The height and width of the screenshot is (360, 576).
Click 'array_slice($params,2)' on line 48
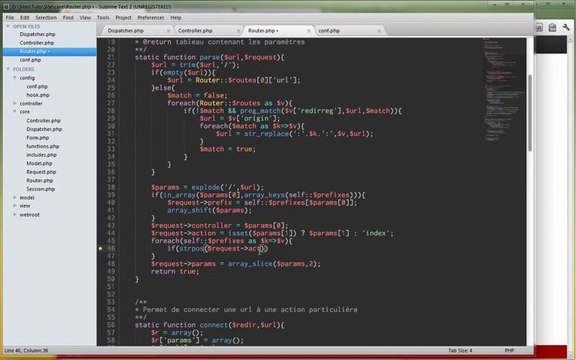point(272,264)
